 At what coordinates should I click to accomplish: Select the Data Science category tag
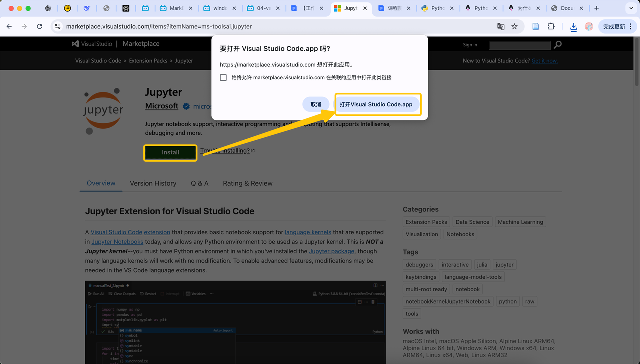(x=472, y=222)
